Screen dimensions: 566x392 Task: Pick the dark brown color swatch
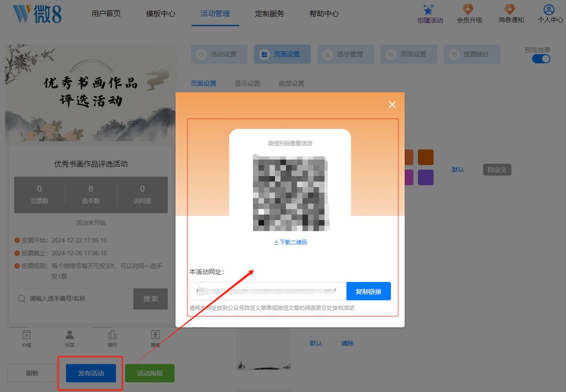(425, 157)
